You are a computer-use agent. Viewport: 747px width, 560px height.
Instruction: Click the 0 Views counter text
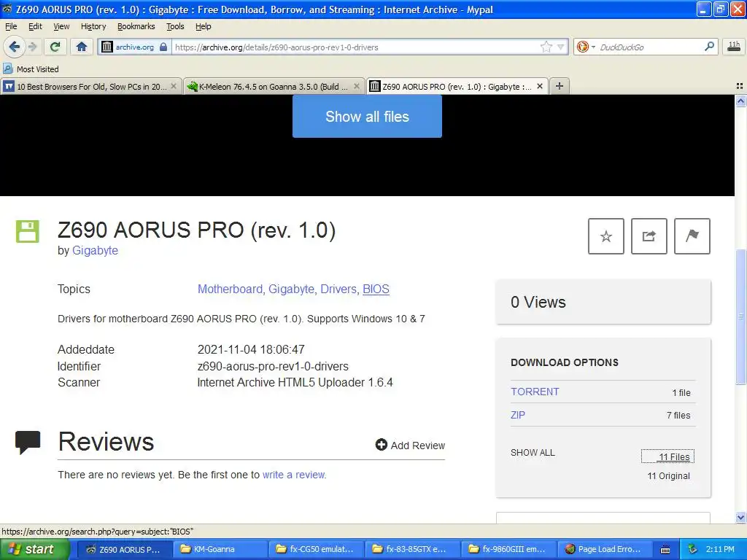(x=538, y=302)
